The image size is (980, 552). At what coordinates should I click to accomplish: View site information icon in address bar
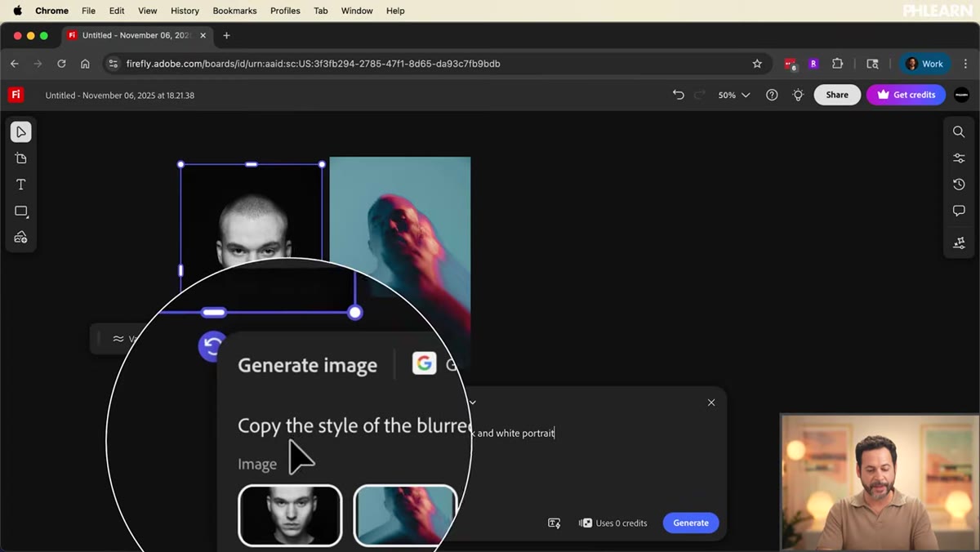pos(114,64)
